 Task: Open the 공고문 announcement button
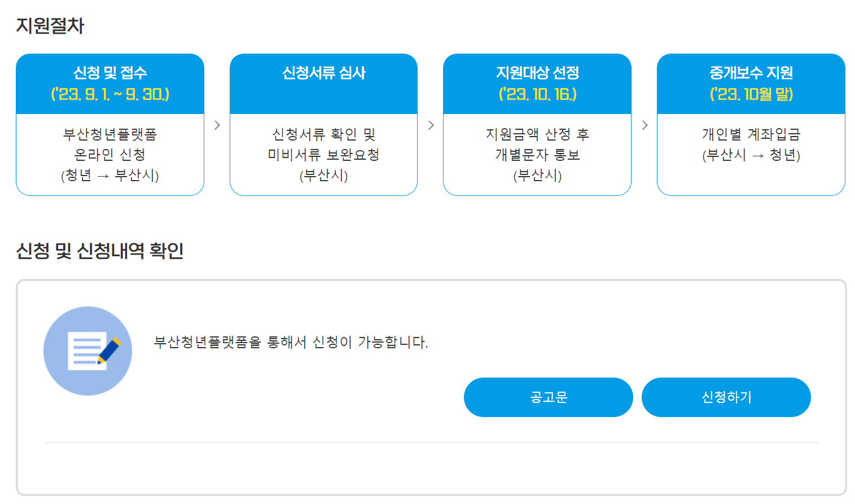pyautogui.click(x=548, y=397)
